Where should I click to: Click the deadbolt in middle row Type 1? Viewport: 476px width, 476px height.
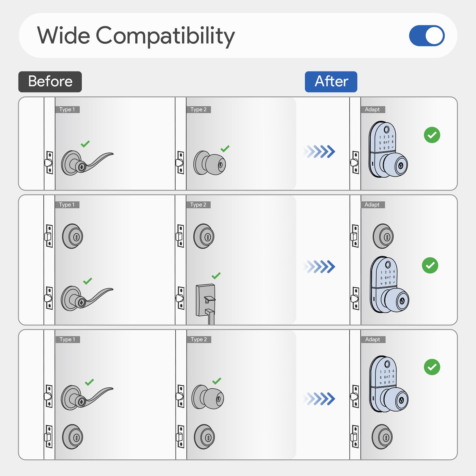[x=73, y=237]
